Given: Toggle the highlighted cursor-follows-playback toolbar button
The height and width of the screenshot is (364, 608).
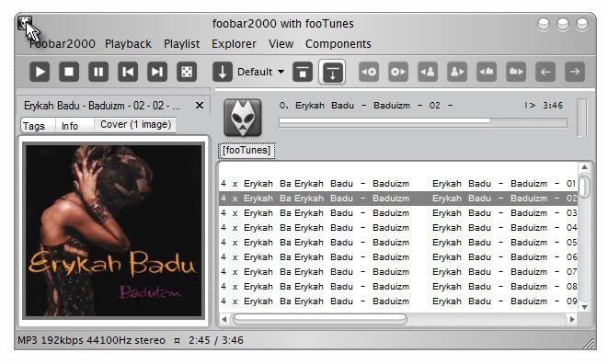Looking at the screenshot, I should pos(332,72).
